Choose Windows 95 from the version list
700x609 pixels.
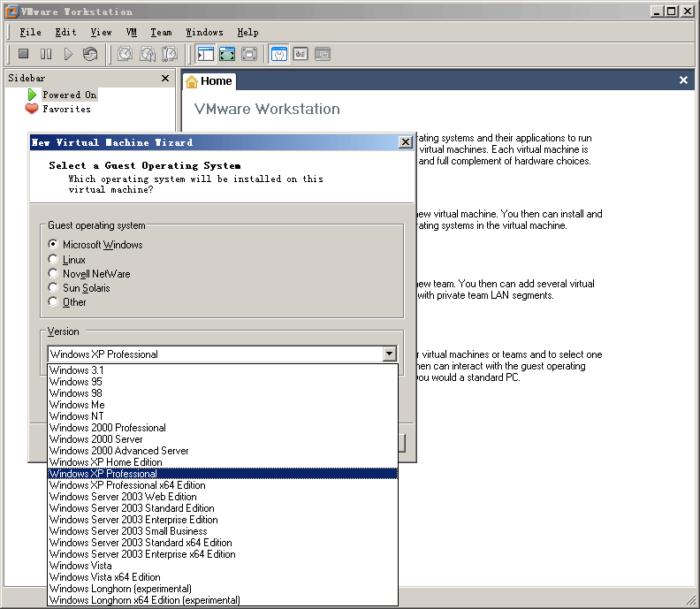(223, 382)
